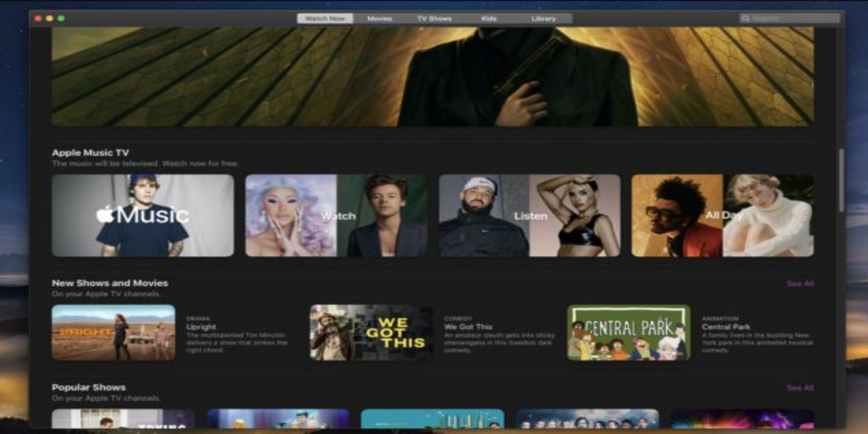Open the We Got This thumbnail
This screenshot has height=434, width=868.
tap(372, 332)
